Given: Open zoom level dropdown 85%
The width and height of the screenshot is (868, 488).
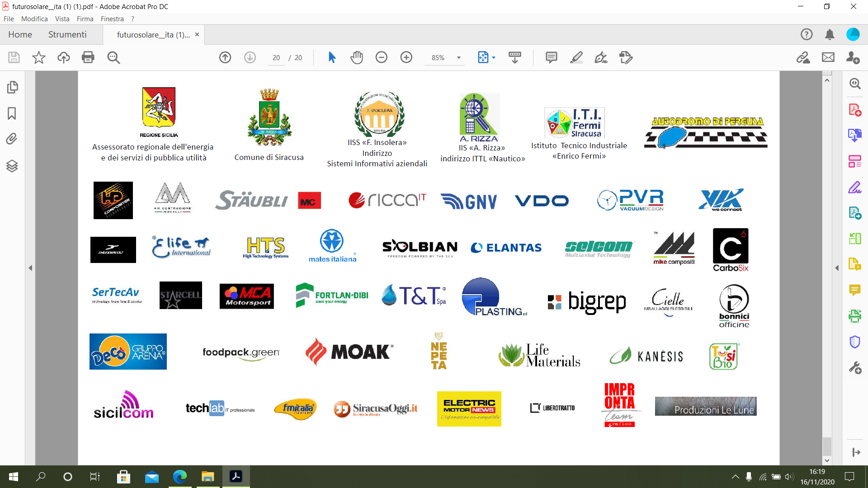Looking at the screenshot, I should coord(458,58).
